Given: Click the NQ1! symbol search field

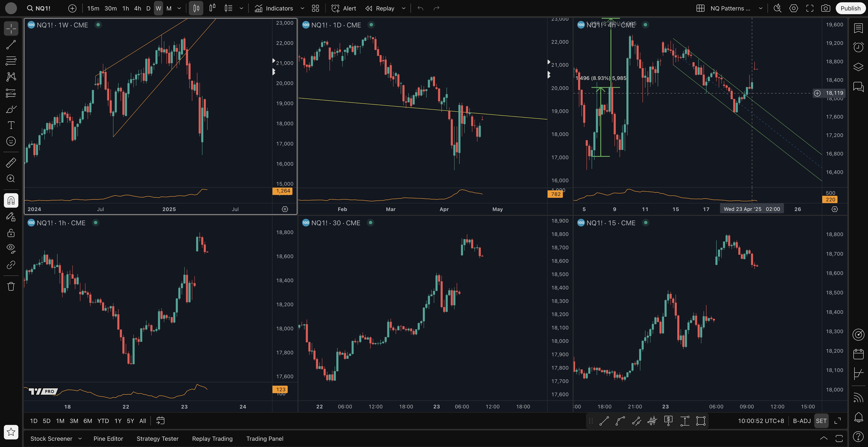Looking at the screenshot, I should pos(43,8).
